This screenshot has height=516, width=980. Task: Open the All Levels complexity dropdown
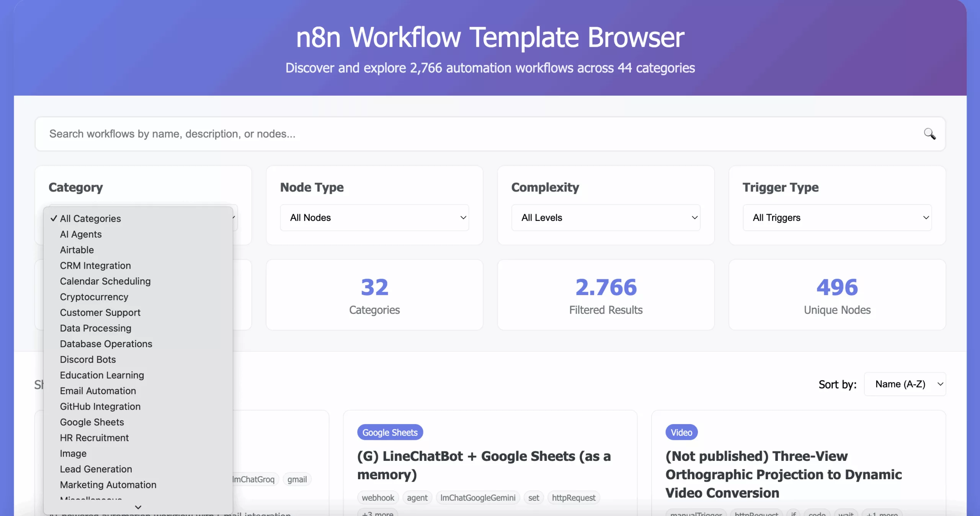pos(606,217)
